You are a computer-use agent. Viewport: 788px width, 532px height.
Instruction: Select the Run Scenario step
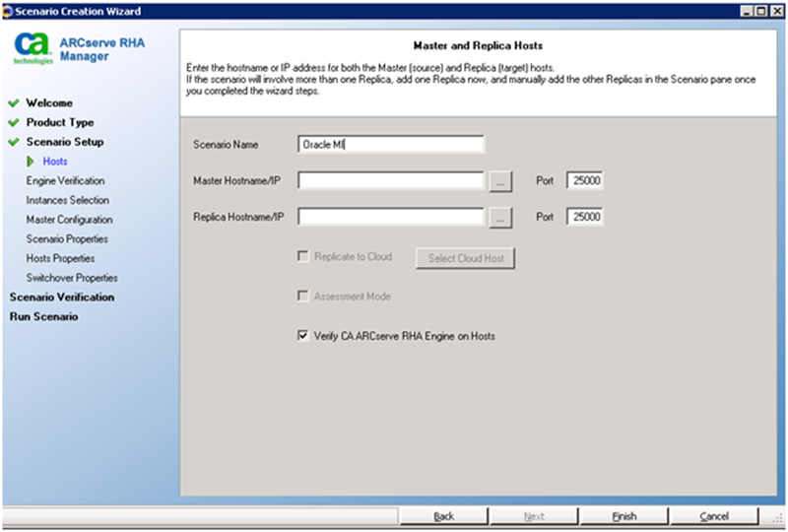click(x=43, y=317)
